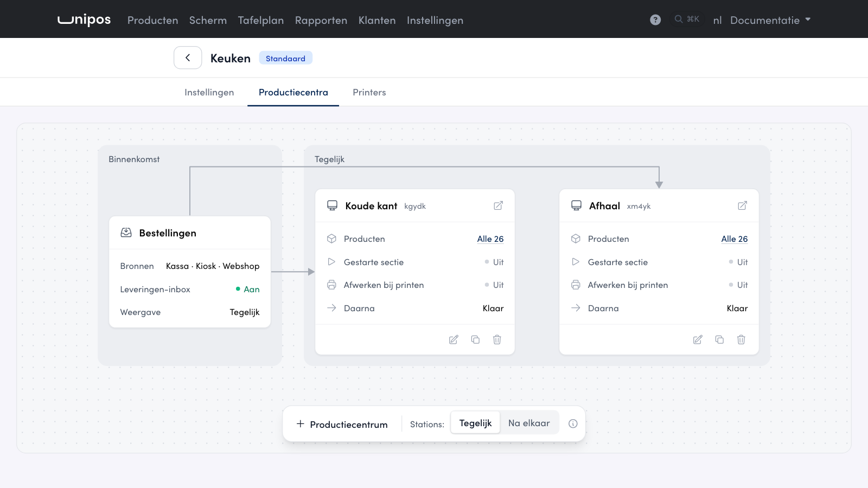This screenshot has width=868, height=488.
Task: Expand the Documentatie dropdown
Action: [x=770, y=20]
